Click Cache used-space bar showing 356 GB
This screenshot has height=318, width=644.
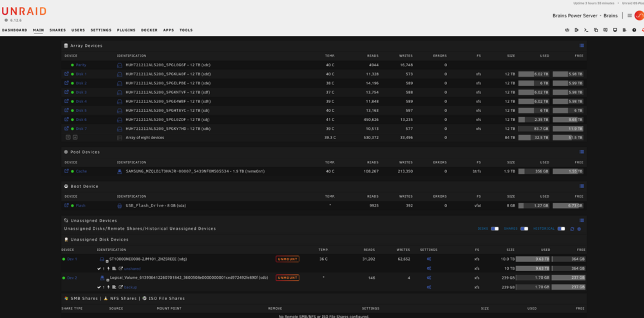pyautogui.click(x=534, y=171)
